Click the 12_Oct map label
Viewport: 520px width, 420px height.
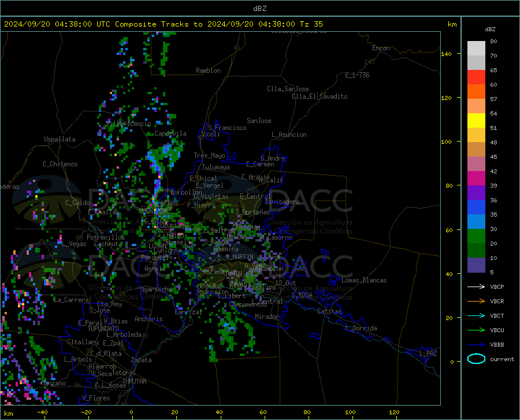pyautogui.click(x=285, y=283)
